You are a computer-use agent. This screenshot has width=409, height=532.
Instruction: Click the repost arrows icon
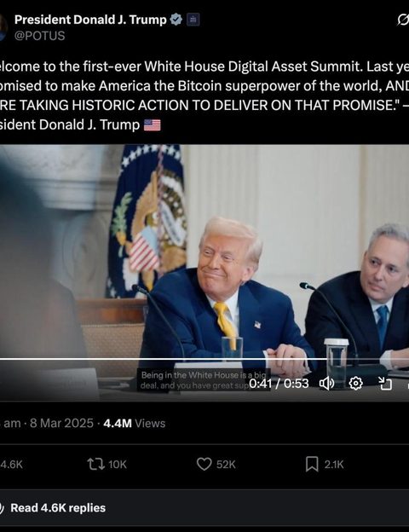(96, 464)
